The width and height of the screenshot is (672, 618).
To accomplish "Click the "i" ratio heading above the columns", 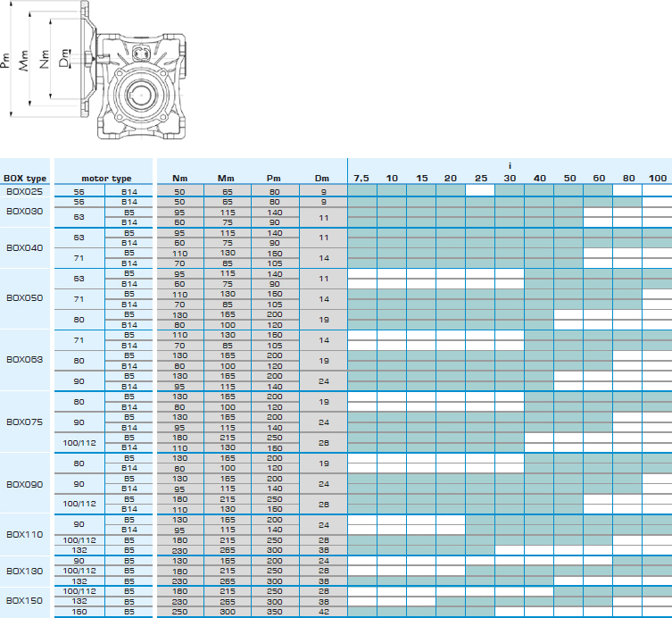I will pos(510,166).
